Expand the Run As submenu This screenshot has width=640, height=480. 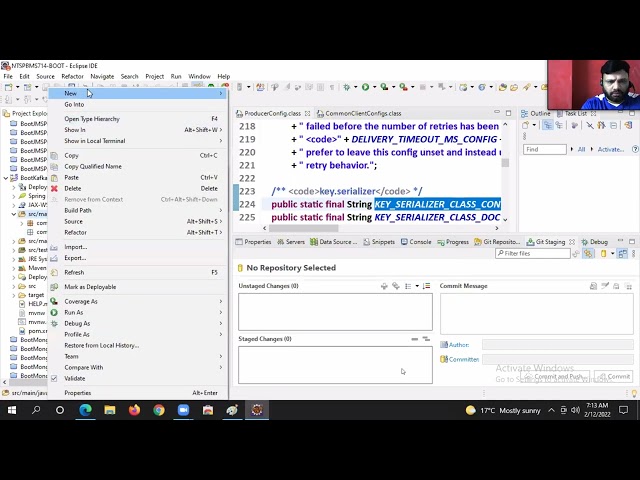point(138,313)
